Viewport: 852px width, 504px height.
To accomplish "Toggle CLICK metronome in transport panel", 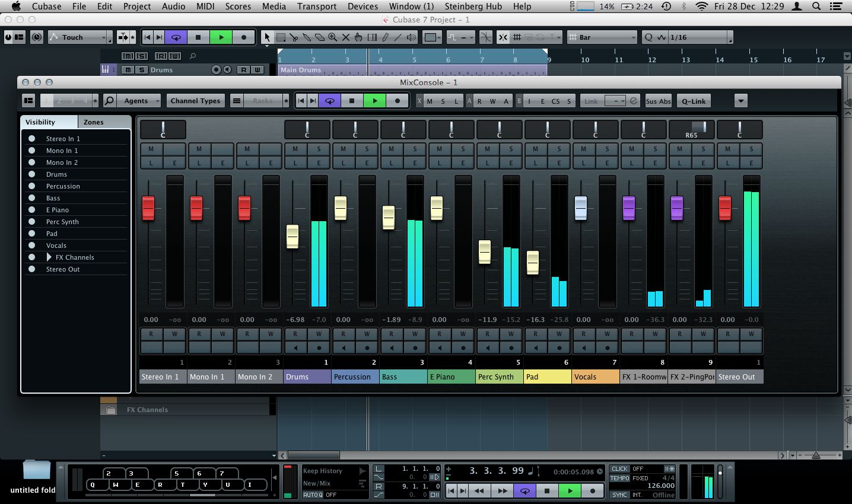I will click(619, 468).
